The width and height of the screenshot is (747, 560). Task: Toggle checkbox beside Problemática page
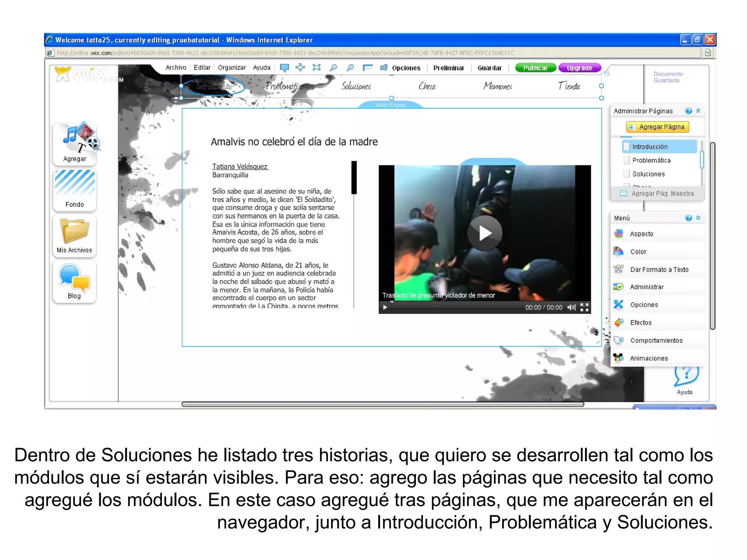pyautogui.click(x=627, y=160)
